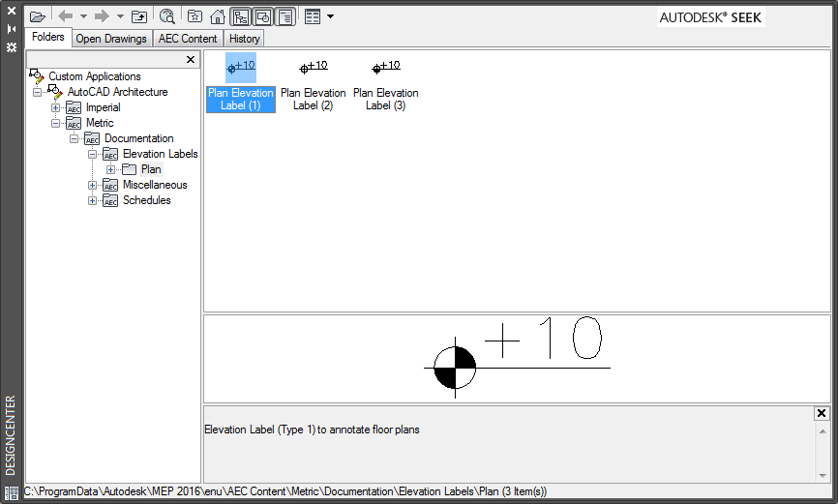Go back with the Back arrow
Screen dimensions: 838x504
click(65, 16)
